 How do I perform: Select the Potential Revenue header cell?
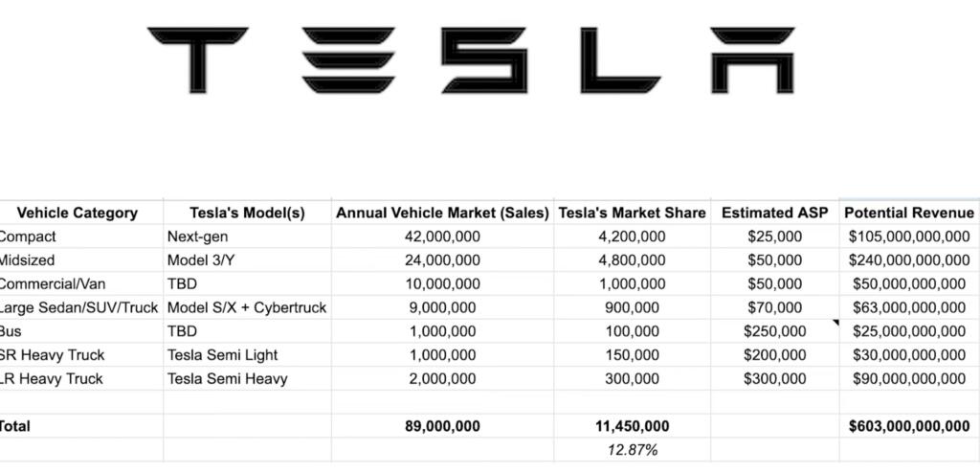click(x=909, y=213)
